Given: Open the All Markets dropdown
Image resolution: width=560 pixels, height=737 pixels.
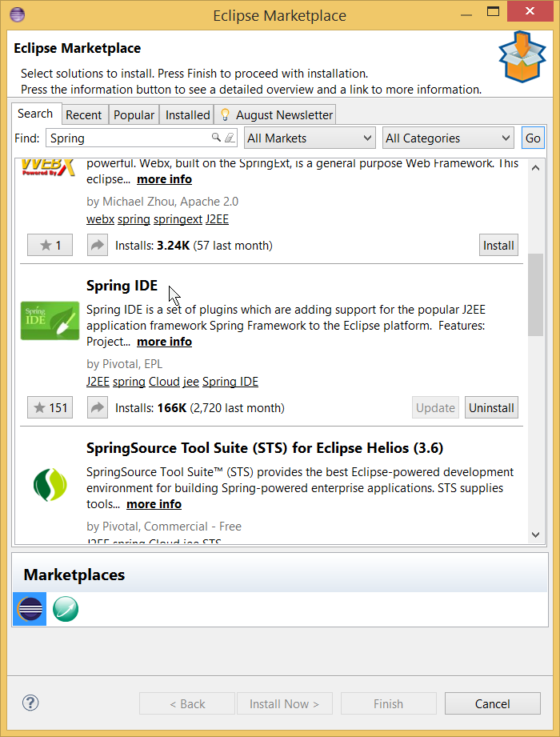Looking at the screenshot, I should click(310, 138).
